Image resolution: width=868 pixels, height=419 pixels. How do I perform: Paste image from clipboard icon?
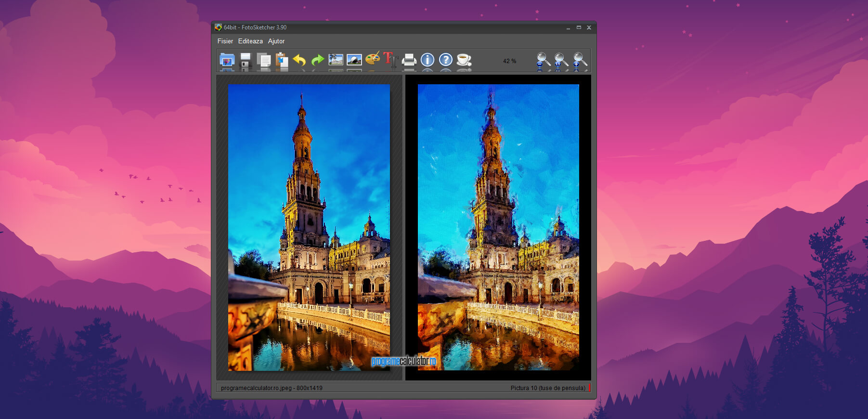click(x=282, y=60)
